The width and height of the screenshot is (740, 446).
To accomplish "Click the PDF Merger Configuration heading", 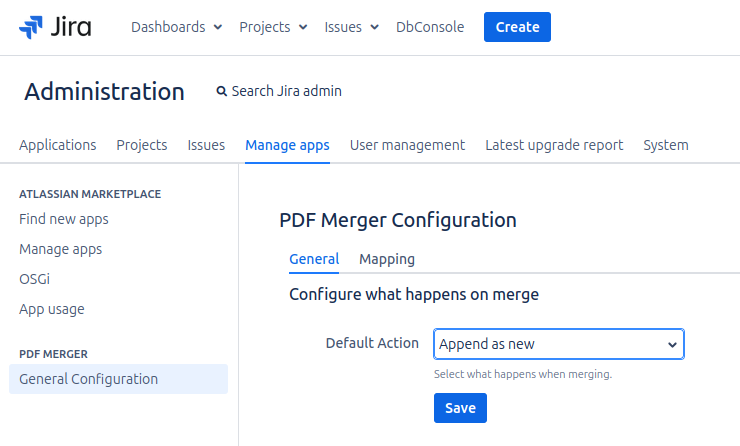I will click(398, 220).
